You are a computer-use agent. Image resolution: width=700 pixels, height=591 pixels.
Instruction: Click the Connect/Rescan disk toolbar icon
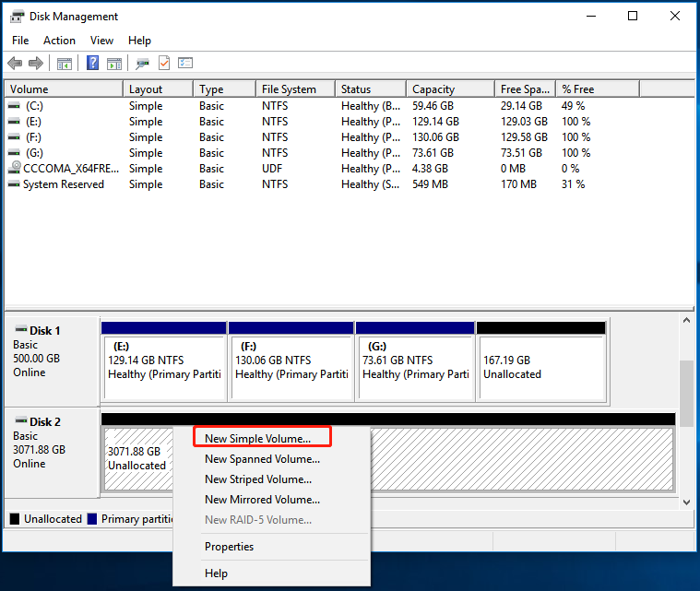pos(142,64)
